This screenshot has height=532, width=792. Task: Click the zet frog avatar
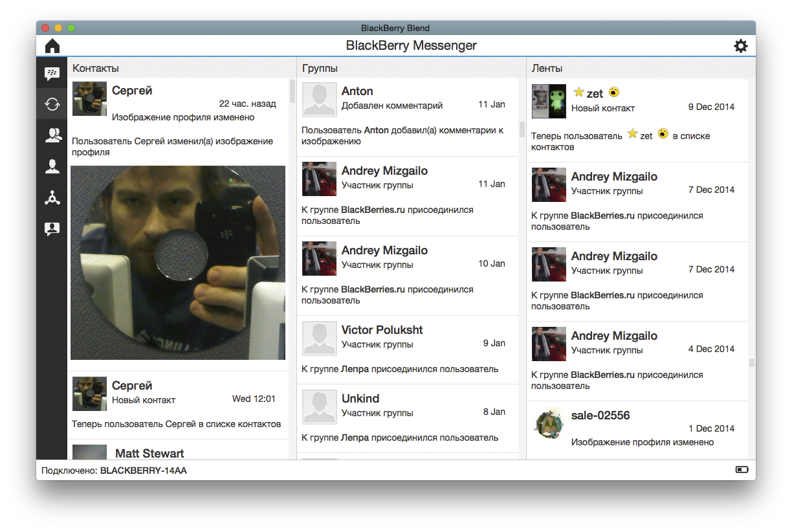tap(549, 101)
